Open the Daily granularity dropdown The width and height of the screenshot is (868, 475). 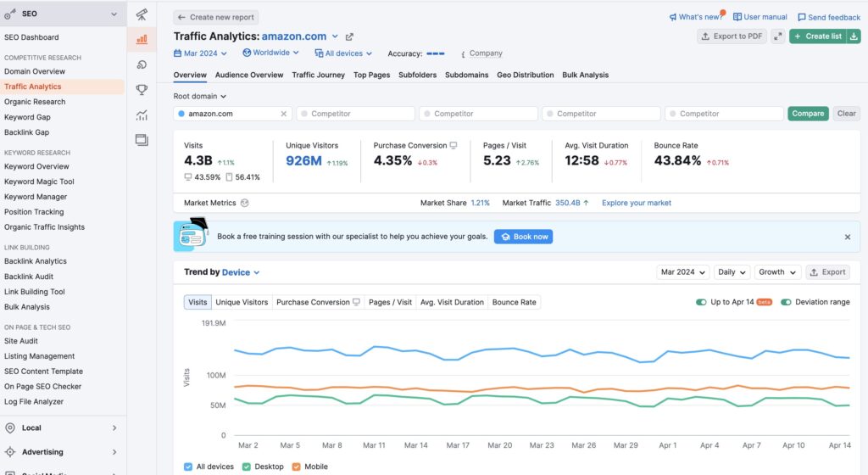(x=732, y=271)
